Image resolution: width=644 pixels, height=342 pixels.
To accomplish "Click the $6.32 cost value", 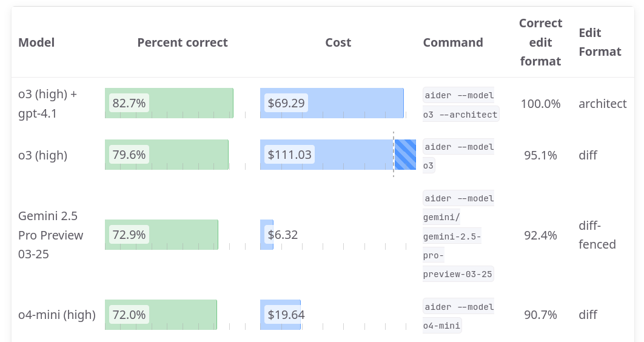I will (x=283, y=235).
